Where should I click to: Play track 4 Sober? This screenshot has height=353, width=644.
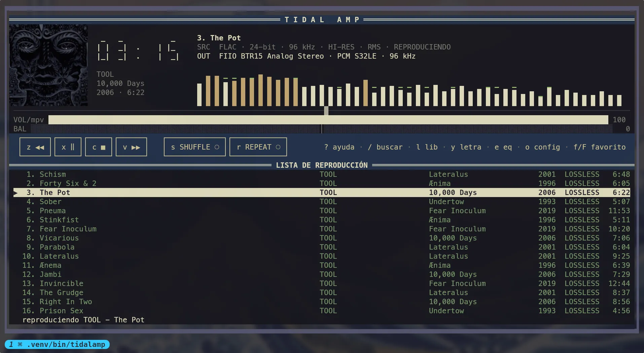[x=322, y=201]
